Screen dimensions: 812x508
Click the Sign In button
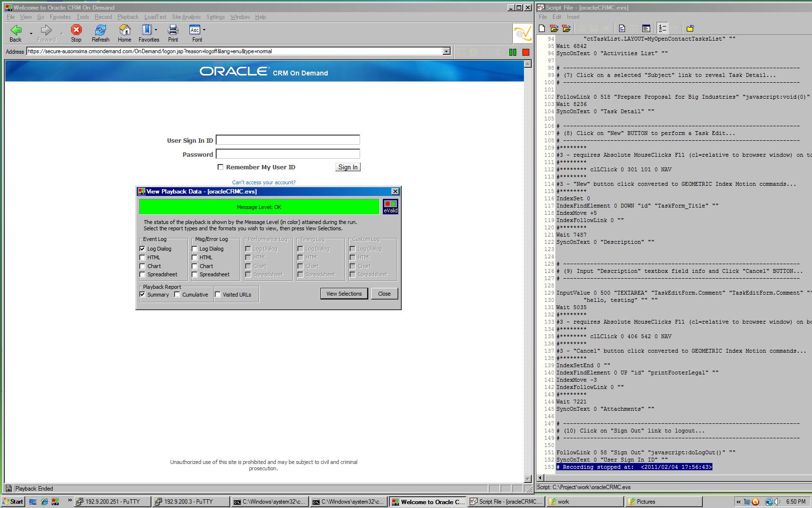[348, 167]
